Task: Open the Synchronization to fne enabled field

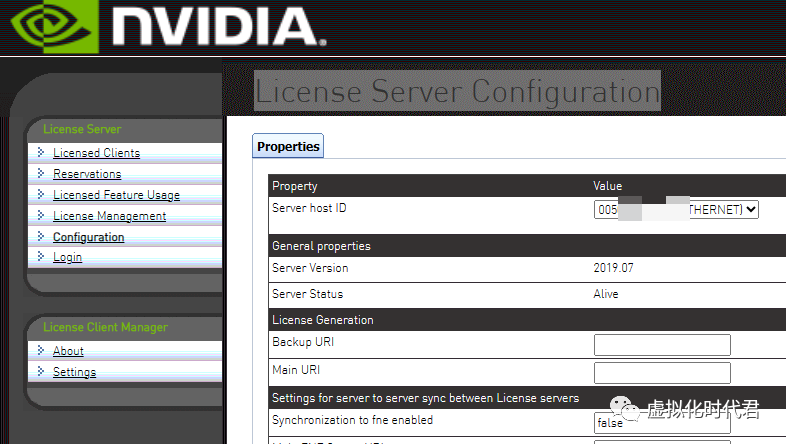Action: (x=662, y=422)
